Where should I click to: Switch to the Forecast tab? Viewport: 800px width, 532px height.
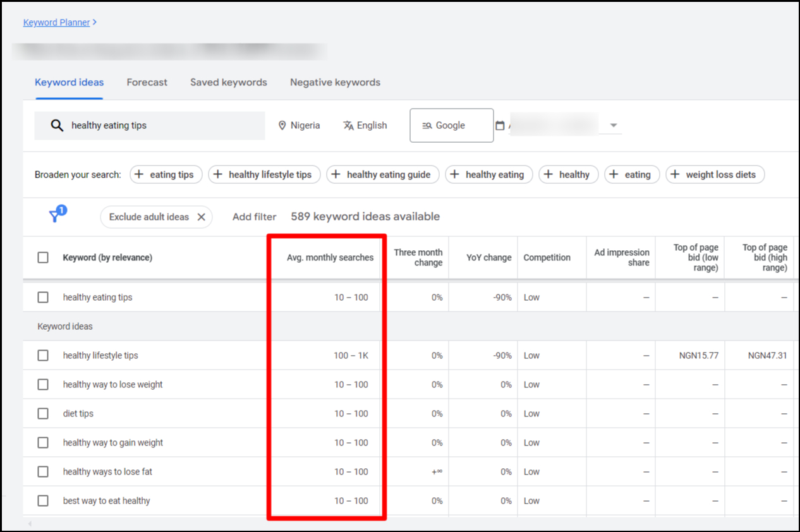pyautogui.click(x=147, y=82)
